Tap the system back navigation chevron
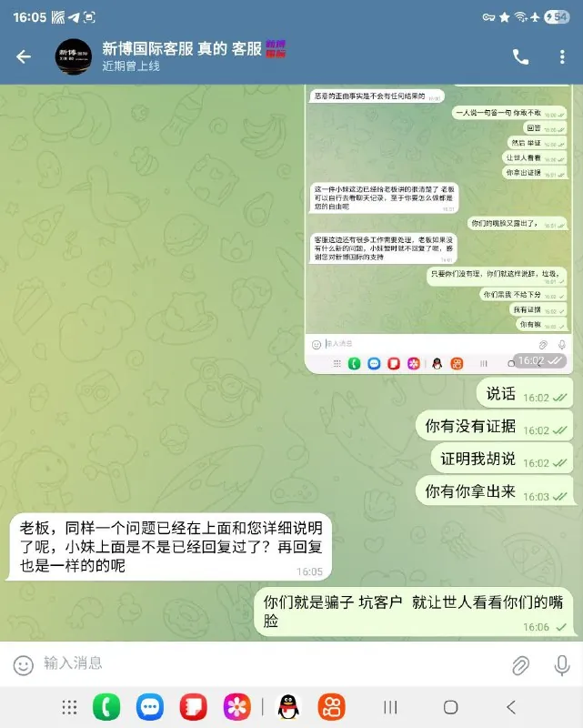This screenshot has width=583, height=728. pyautogui.click(x=511, y=707)
